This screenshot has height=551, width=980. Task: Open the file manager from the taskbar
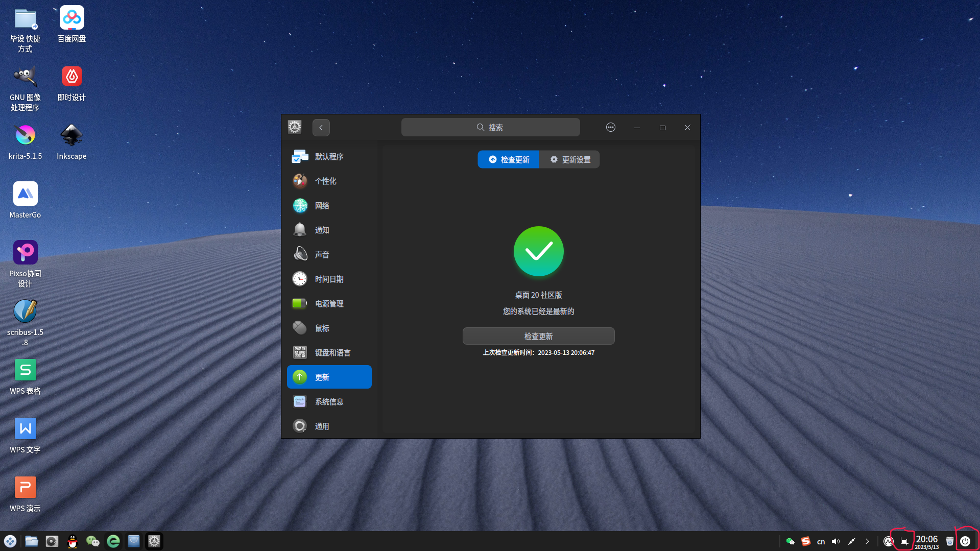(x=32, y=541)
